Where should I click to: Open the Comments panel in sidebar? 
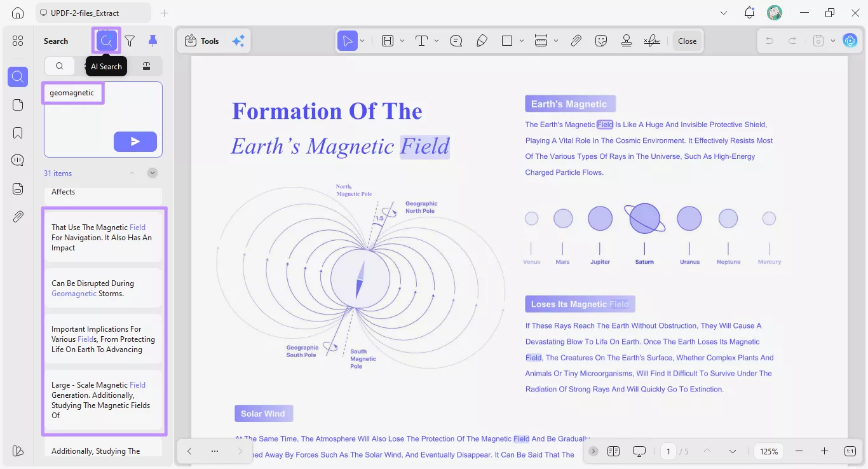pyautogui.click(x=18, y=160)
